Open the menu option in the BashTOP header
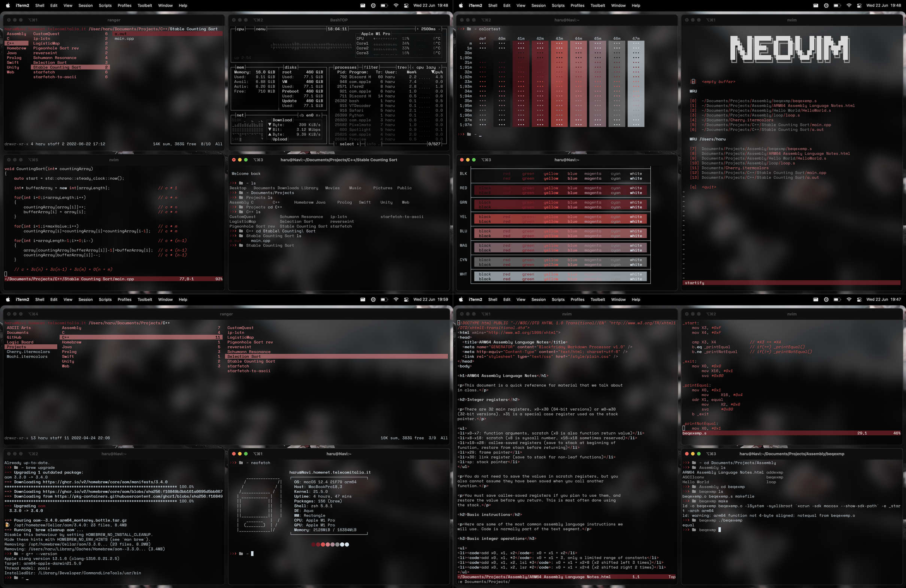The height and width of the screenshot is (588, 906). 261,29
